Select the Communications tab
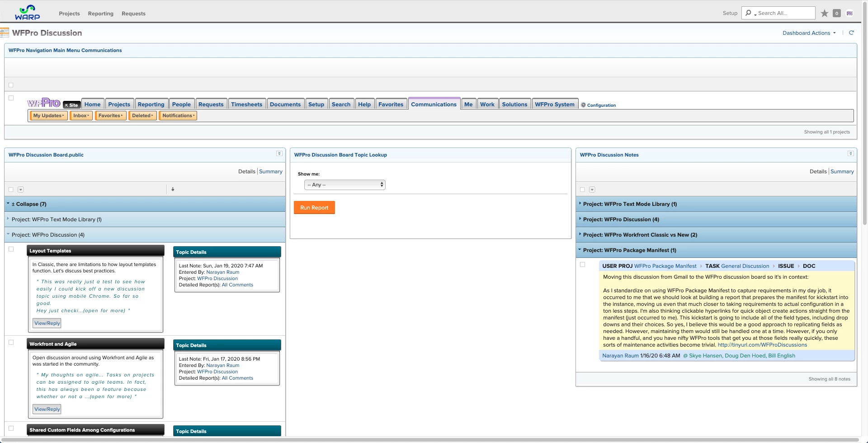The height and width of the screenshot is (443, 868). [434, 104]
